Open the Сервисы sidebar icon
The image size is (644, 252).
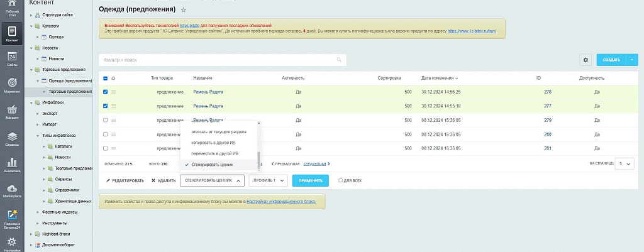pyautogui.click(x=12, y=138)
